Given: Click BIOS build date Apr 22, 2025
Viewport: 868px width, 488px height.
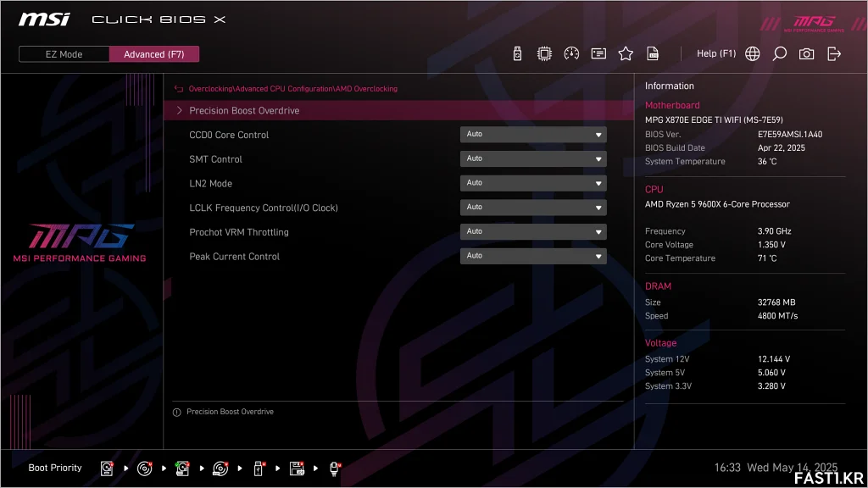Looking at the screenshot, I should (x=781, y=147).
